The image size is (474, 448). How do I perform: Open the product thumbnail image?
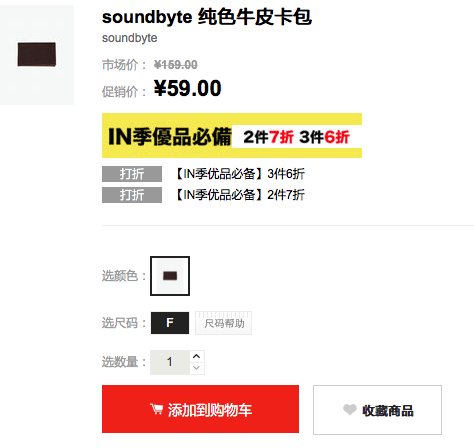pos(37,54)
